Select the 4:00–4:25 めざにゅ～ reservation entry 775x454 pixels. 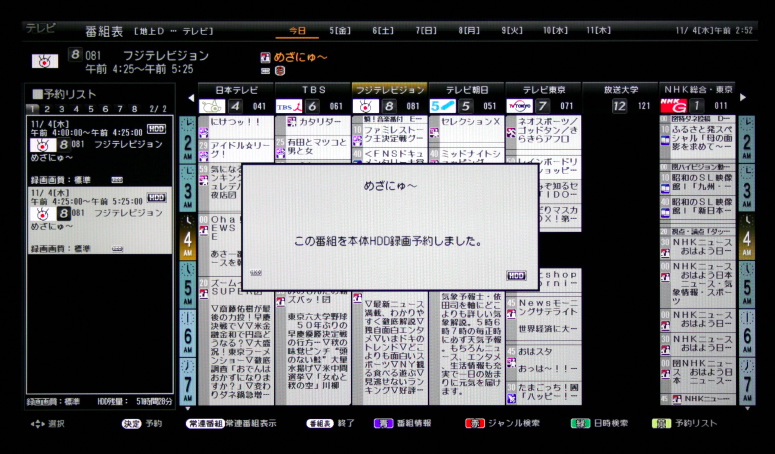tap(100, 151)
